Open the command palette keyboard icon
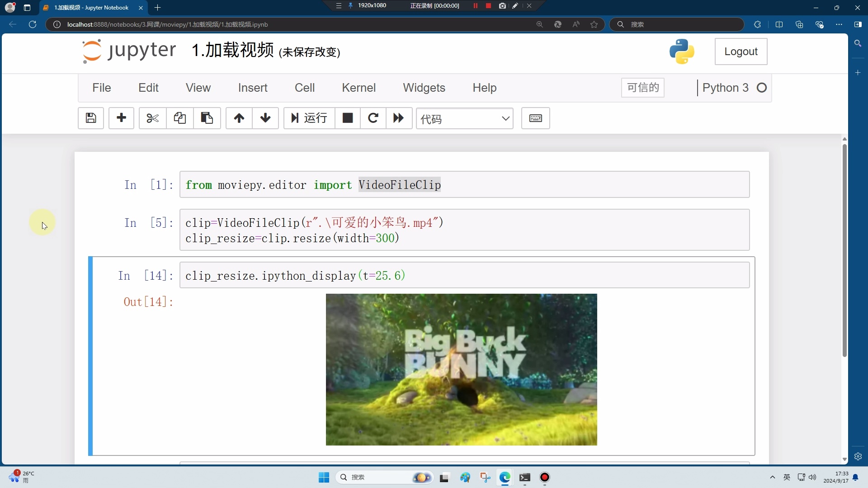 [536, 118]
